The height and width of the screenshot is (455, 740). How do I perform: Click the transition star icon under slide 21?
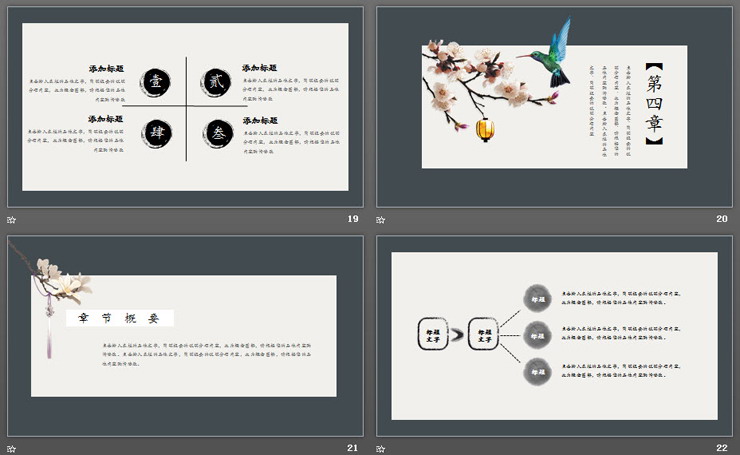click(x=12, y=447)
